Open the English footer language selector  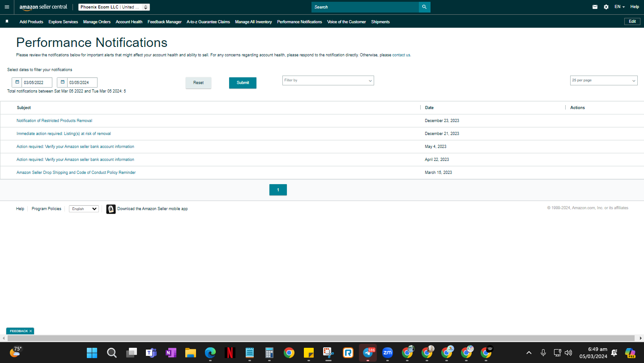[x=84, y=209]
